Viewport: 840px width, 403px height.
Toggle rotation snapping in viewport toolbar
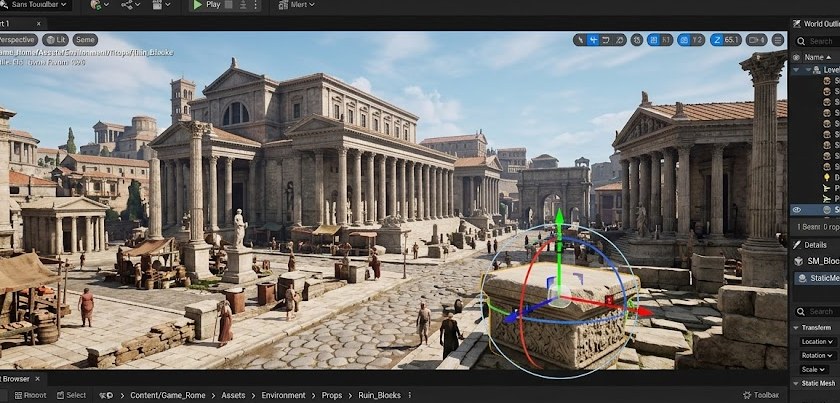(684, 40)
